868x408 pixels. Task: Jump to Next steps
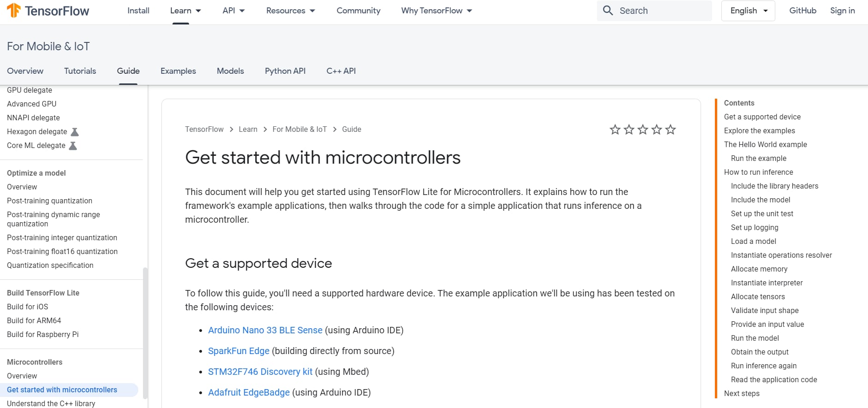[x=742, y=393]
